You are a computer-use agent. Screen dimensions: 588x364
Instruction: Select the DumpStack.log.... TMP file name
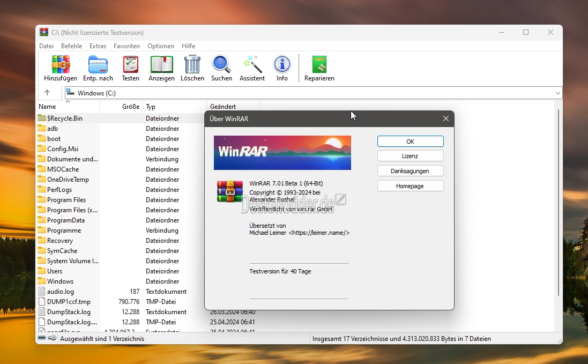click(72, 322)
